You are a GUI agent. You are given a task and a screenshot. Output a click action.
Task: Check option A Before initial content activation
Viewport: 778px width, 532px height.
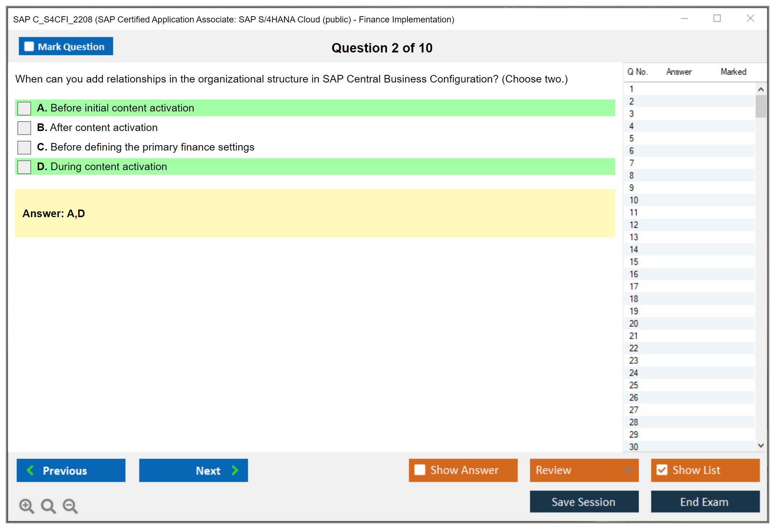[x=24, y=108]
